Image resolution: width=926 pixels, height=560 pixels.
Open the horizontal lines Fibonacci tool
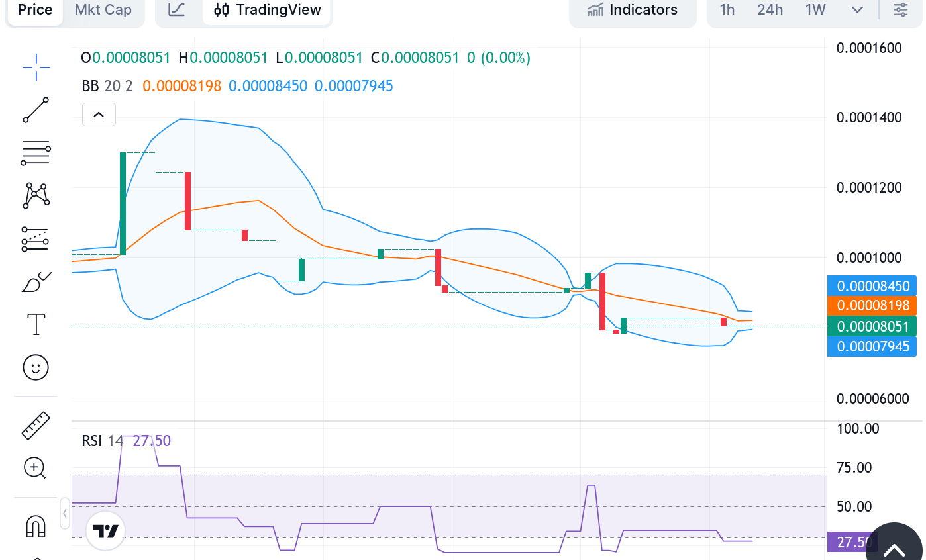pos(36,153)
